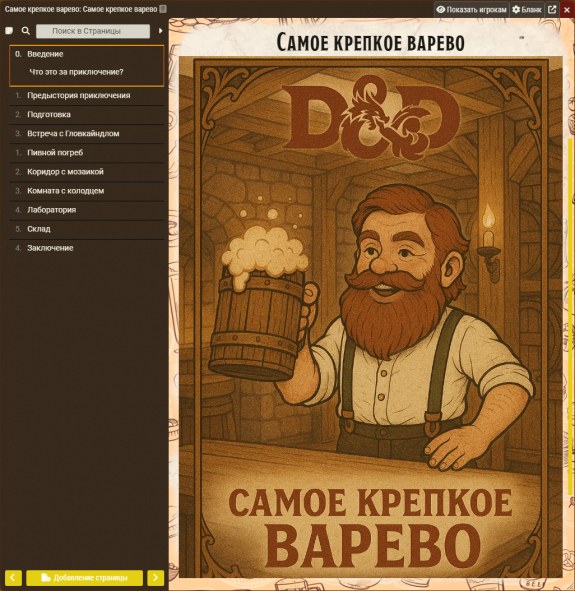Click the gear icon for Бланк
Image resolution: width=575 pixels, height=591 pixels.
tap(516, 9)
